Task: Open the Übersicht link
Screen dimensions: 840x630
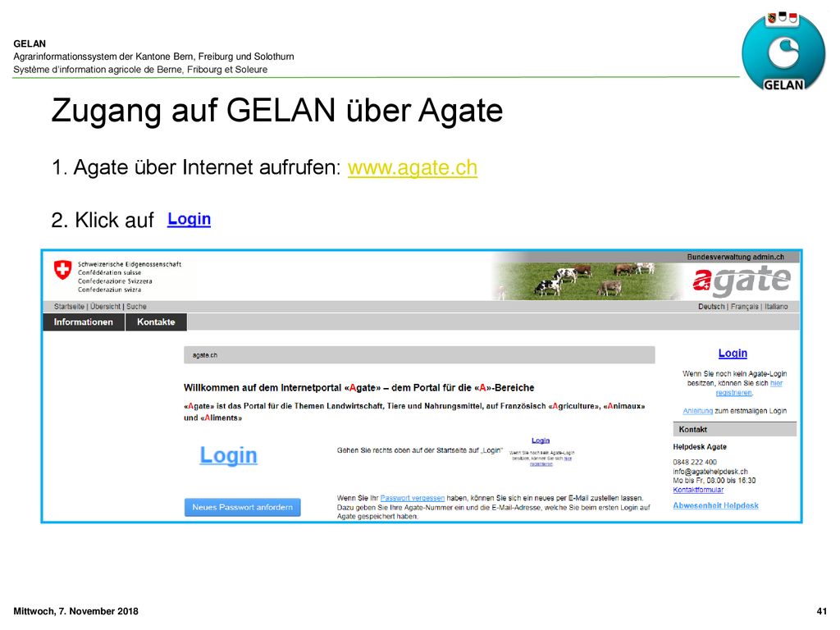Action: (x=106, y=307)
